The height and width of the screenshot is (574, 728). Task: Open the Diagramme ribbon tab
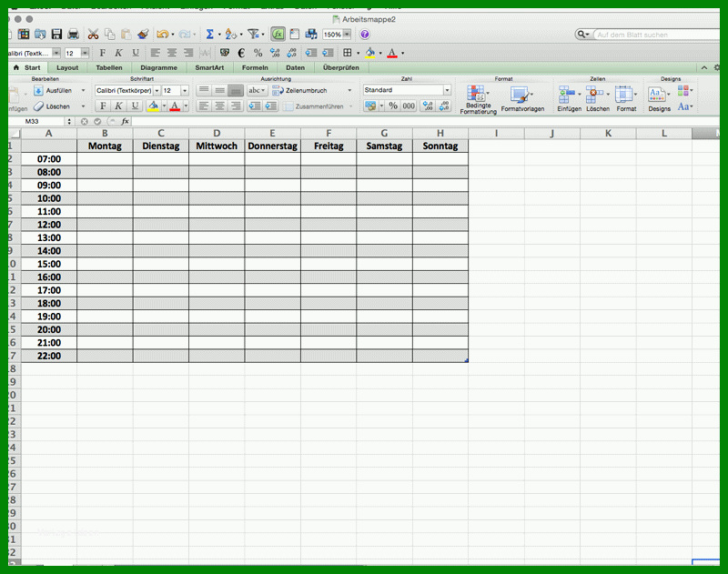click(x=158, y=67)
